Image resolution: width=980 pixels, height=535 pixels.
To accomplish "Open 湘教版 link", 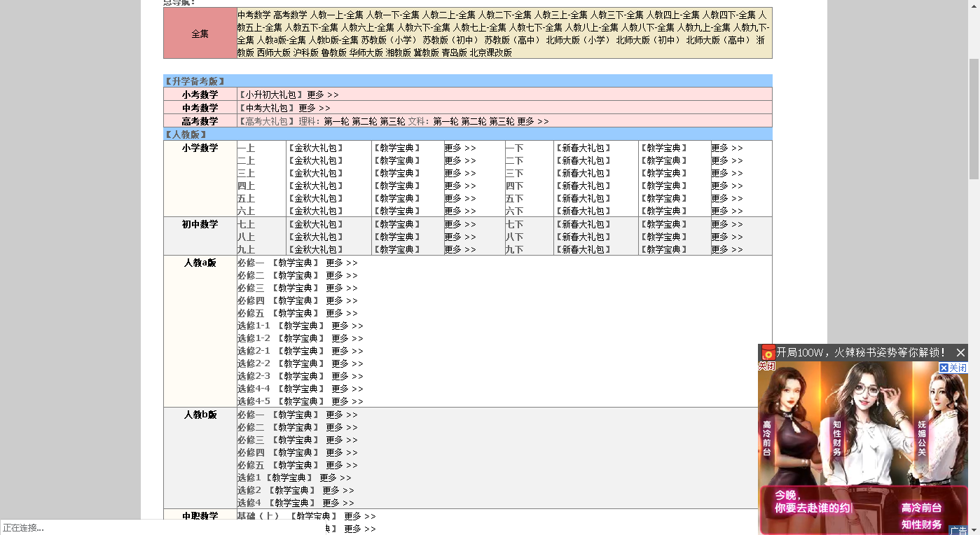I will tap(399, 53).
